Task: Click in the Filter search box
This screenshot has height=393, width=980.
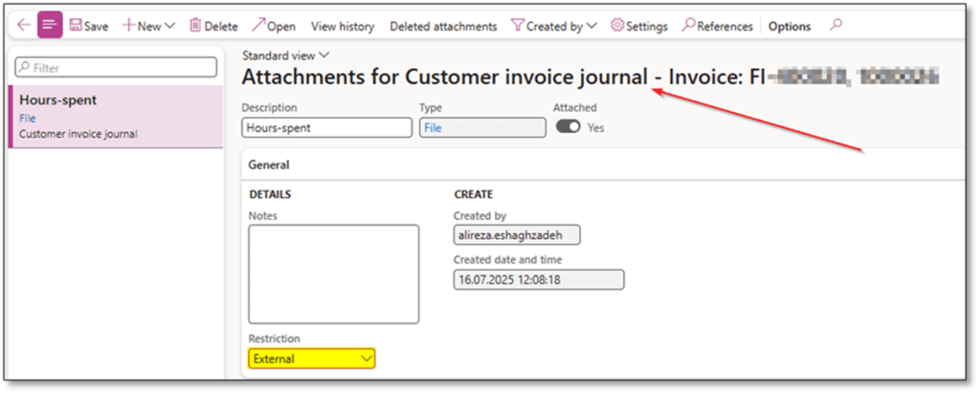Action: [x=116, y=68]
